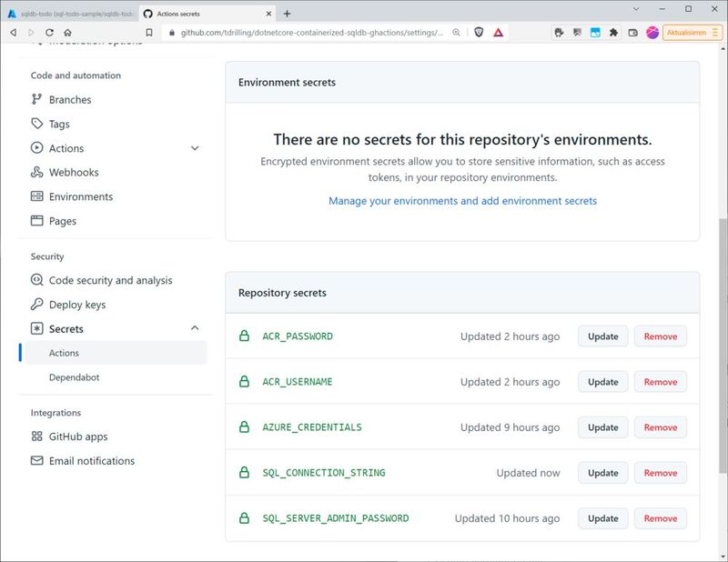Open the extensions puzzle piece icon
Viewport: 728px width, 562px height.
613,33
